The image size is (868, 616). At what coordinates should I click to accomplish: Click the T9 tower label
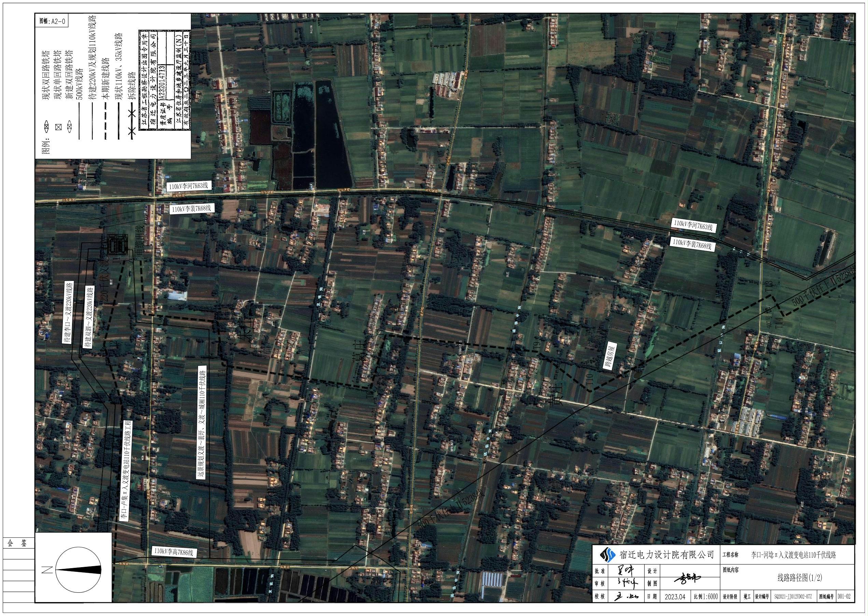point(537,345)
